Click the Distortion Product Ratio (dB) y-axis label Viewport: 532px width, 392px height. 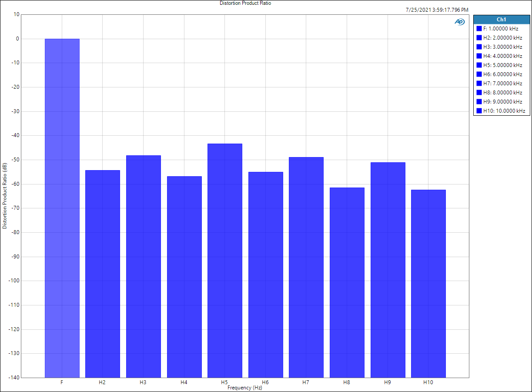coord(5,196)
